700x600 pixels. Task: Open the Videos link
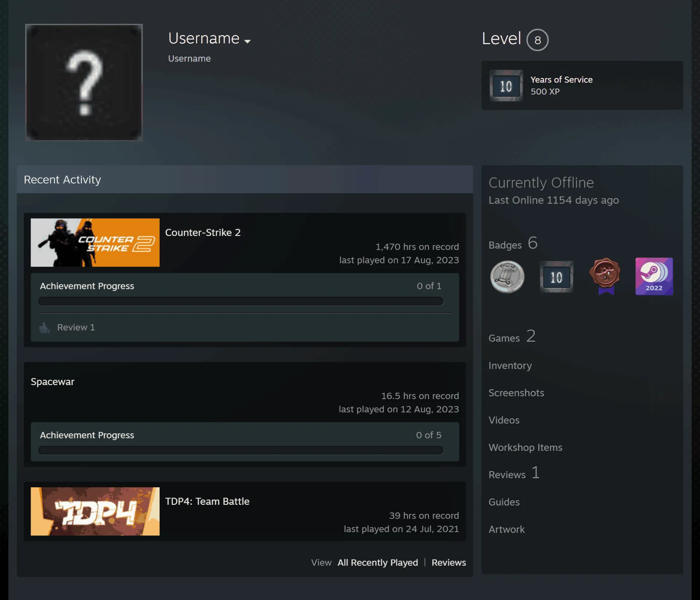504,420
